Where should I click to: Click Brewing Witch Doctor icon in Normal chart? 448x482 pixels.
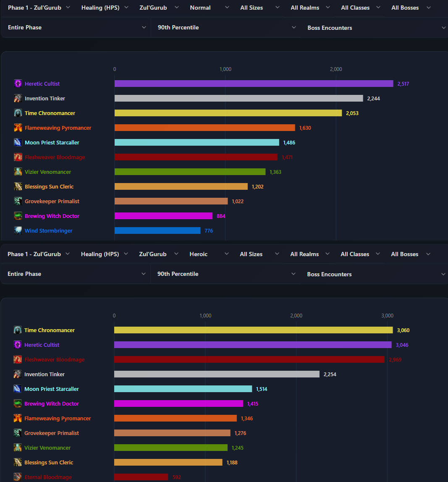tap(18, 216)
